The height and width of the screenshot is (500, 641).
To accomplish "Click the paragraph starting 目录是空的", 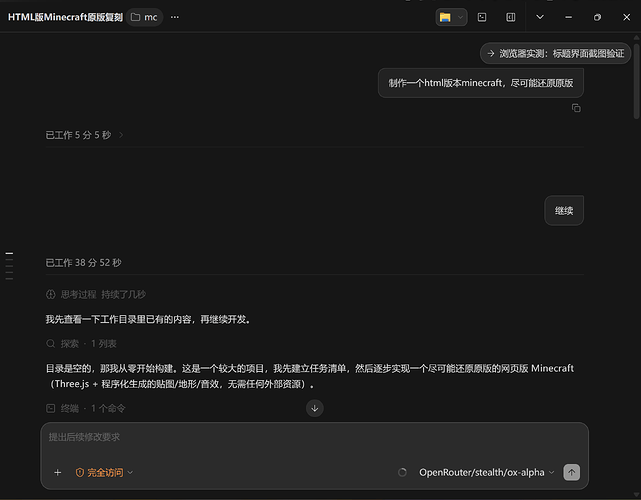I will click(x=309, y=376).
